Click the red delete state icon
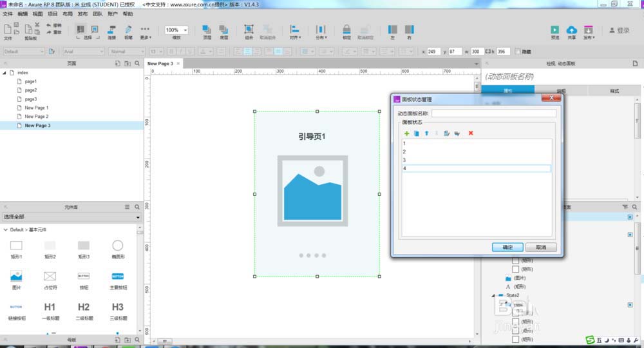644x348 pixels. 471,133
